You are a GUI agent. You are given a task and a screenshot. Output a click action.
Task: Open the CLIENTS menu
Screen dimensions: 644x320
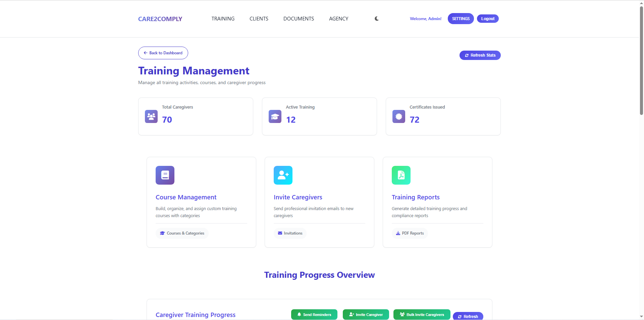click(x=259, y=19)
